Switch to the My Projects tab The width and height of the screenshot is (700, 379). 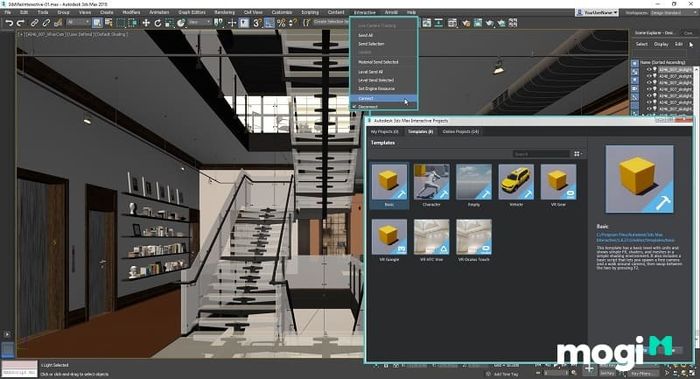click(x=384, y=132)
